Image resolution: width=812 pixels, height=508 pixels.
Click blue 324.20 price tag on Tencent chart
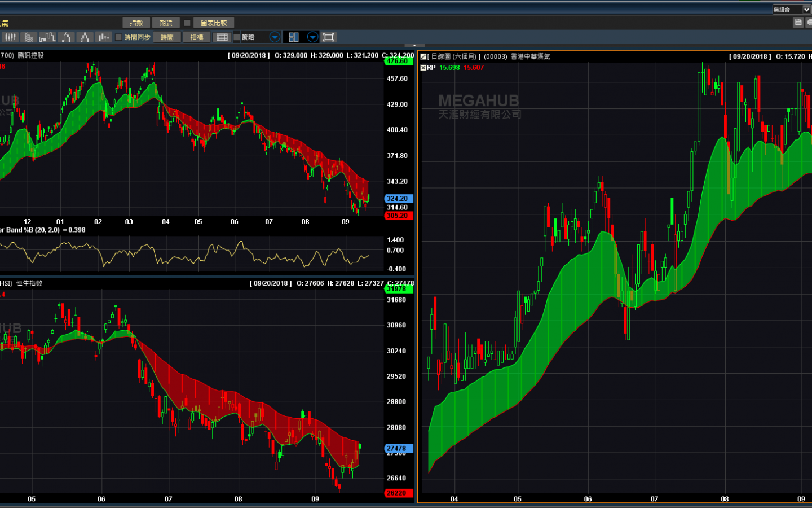click(x=399, y=199)
